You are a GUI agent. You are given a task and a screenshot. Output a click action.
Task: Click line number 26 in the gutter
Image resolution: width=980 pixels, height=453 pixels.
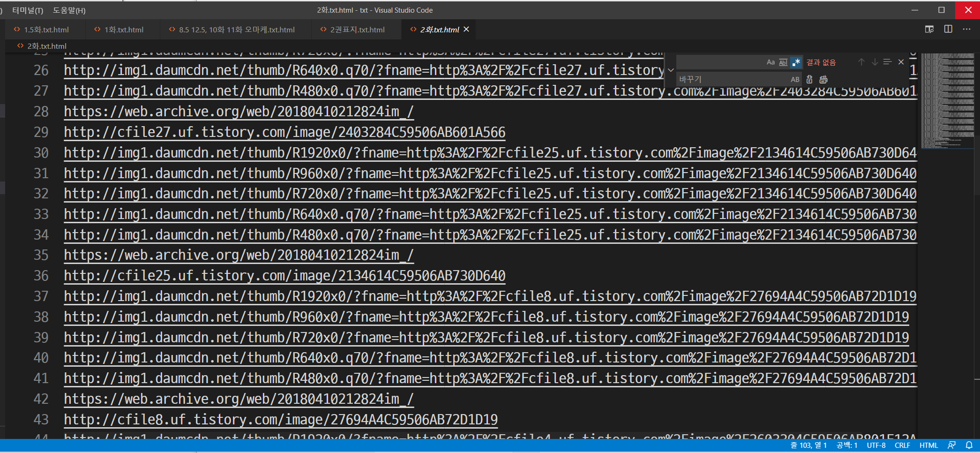(x=41, y=70)
